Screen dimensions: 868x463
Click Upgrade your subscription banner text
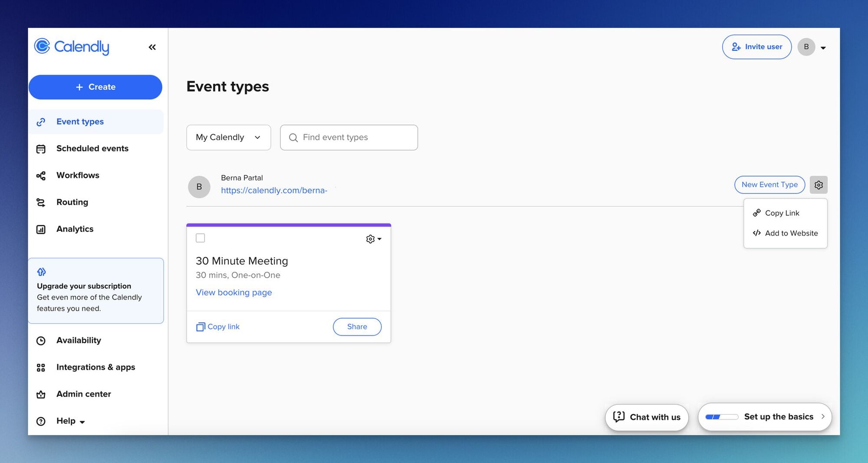coord(84,286)
